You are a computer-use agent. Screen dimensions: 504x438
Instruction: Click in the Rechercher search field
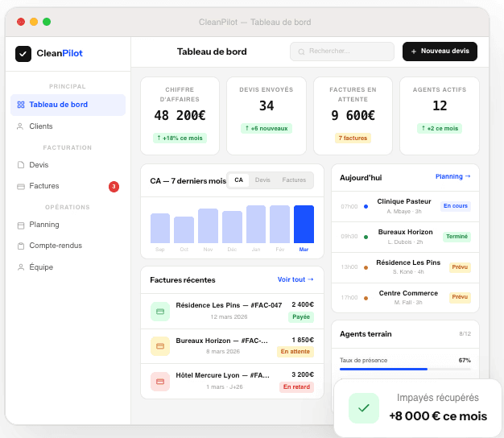click(342, 52)
